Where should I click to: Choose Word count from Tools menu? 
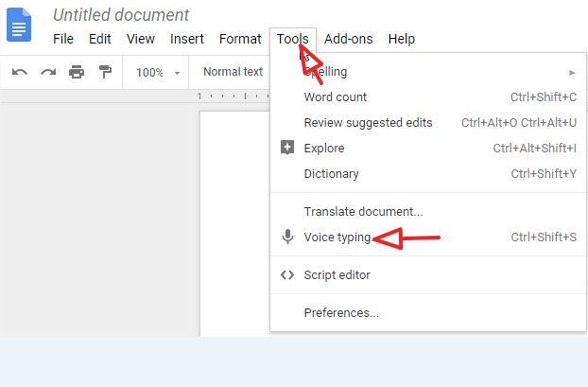pos(428,97)
